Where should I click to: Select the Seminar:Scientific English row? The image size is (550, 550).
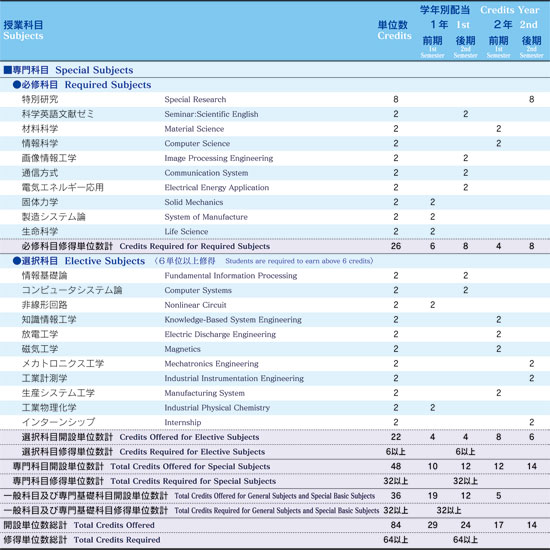[275, 114]
